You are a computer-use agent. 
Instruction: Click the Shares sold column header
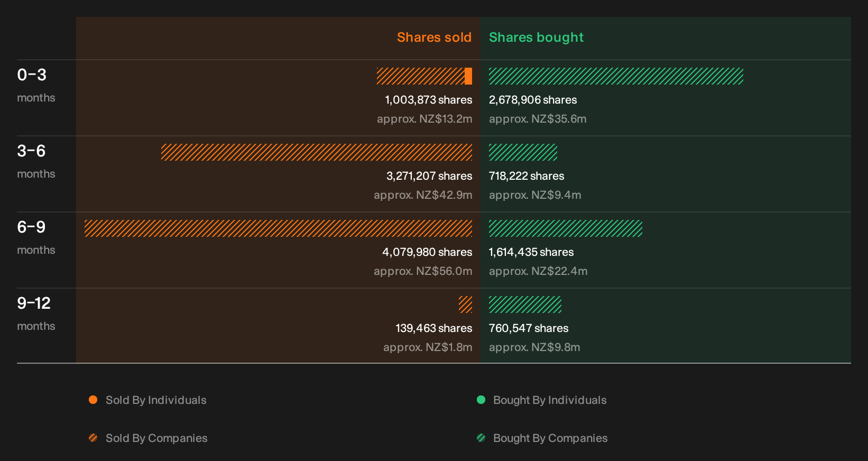[x=434, y=38]
